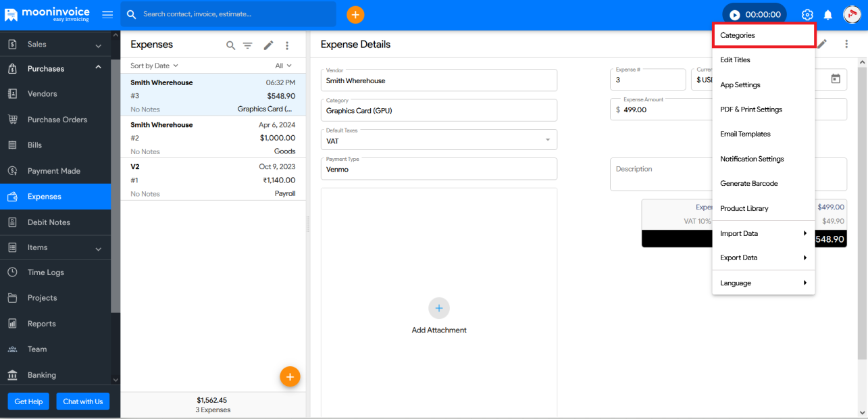Search expenses using magnifier icon
This screenshot has width=868, height=419.
[x=230, y=45]
